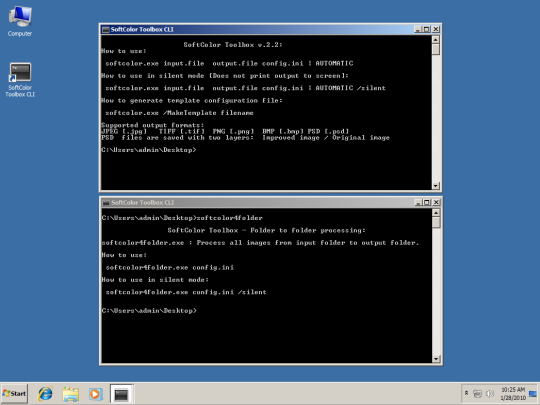Click 'Supported output formats:' text line

click(153, 125)
